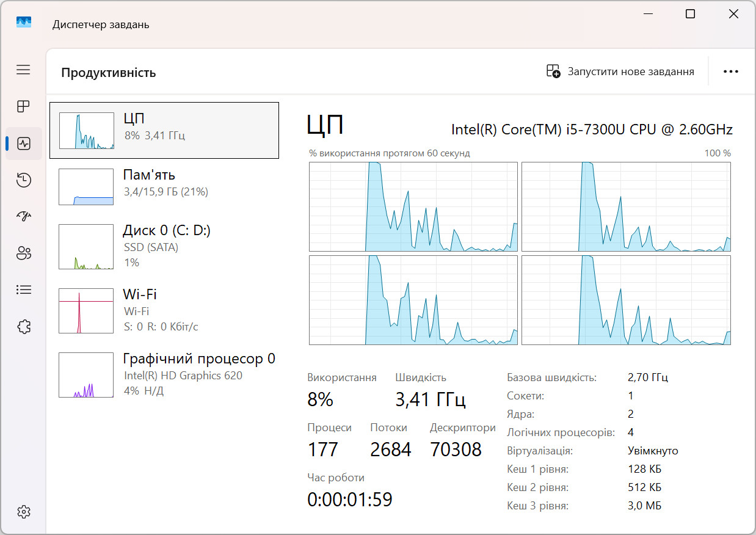This screenshot has height=535, width=756.
Task: Select the Performance page icon
Action: [23, 144]
